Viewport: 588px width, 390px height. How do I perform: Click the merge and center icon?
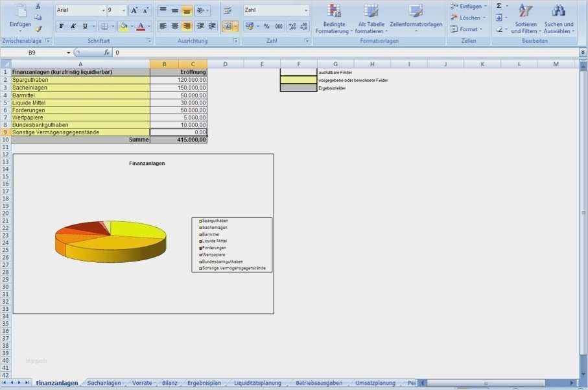click(228, 26)
